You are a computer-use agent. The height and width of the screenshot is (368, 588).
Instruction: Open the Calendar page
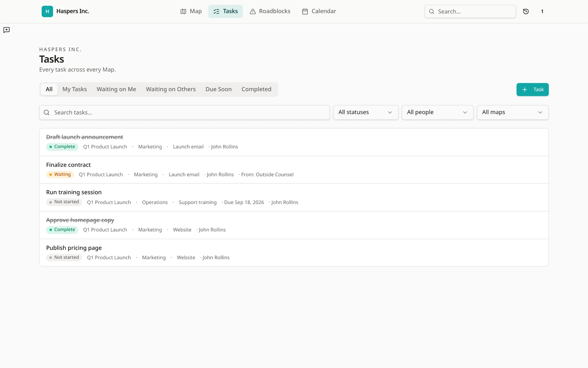pos(319,11)
